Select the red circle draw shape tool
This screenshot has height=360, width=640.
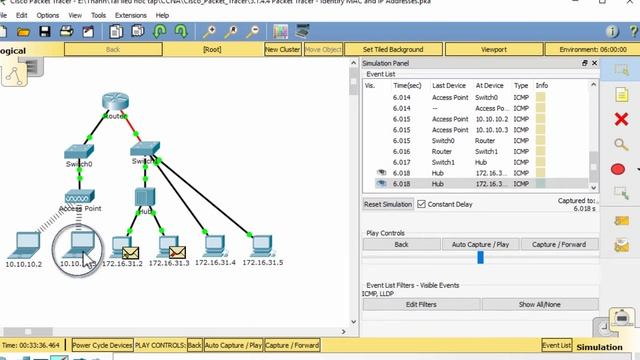tap(618, 169)
